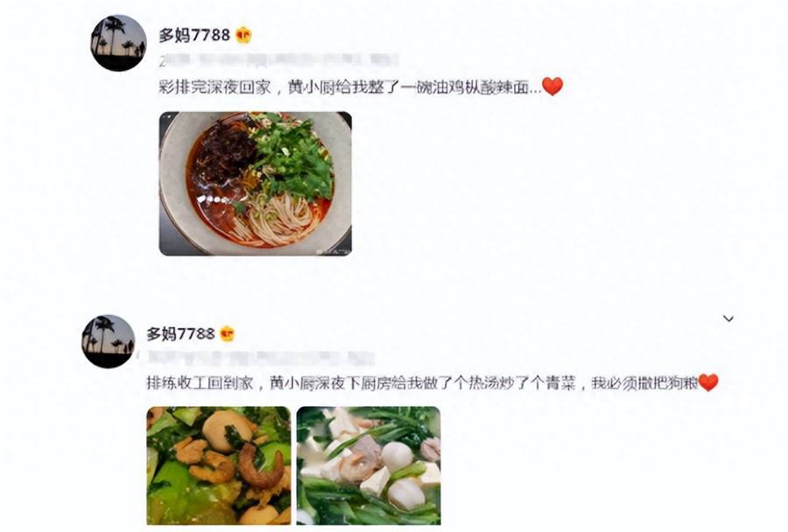Viewport: 788px width, 532px height.
Task: View the tofu and meatball soup photo
Action: [369, 465]
